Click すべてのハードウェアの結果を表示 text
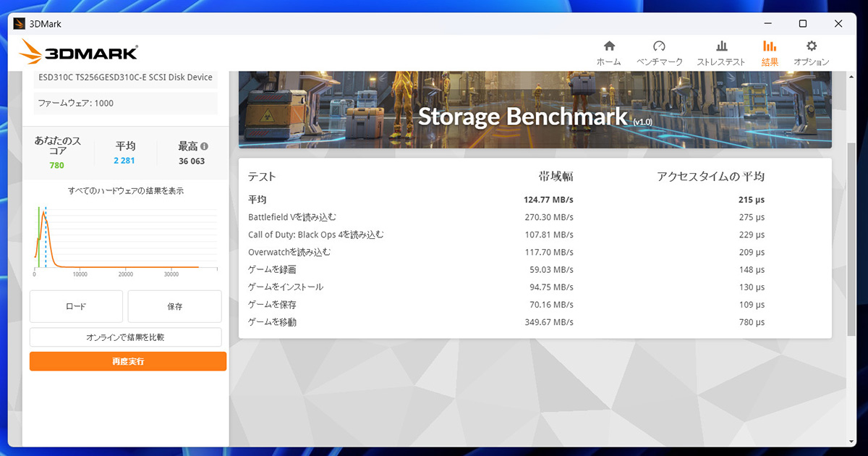The image size is (868, 456). 125,191
